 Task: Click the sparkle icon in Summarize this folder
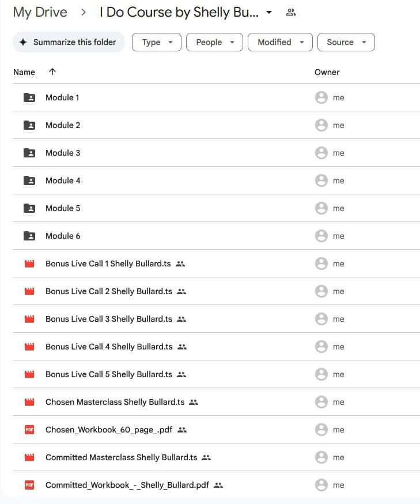23,42
